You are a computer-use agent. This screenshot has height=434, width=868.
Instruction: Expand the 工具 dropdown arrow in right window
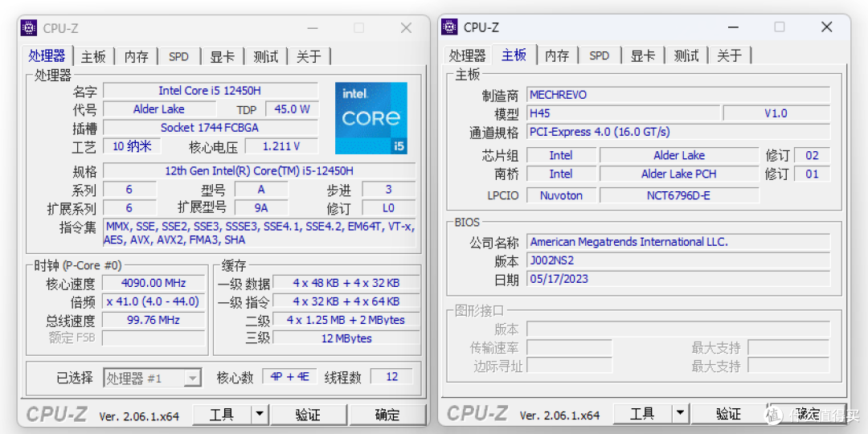click(x=681, y=414)
